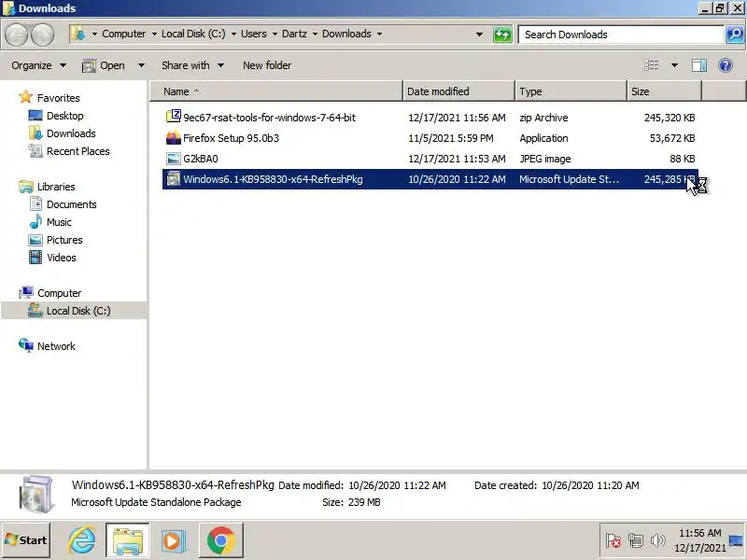Refresh the Downloads folder view

coord(502,35)
